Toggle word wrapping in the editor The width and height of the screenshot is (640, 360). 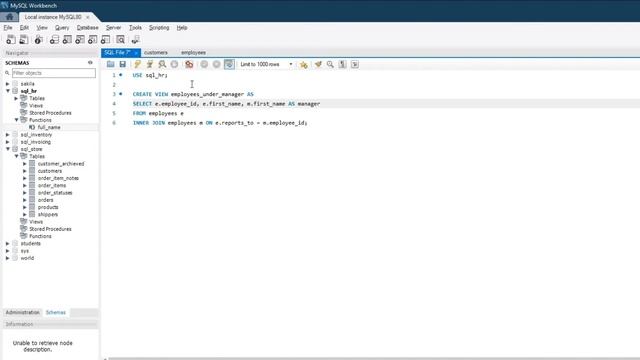(355, 64)
